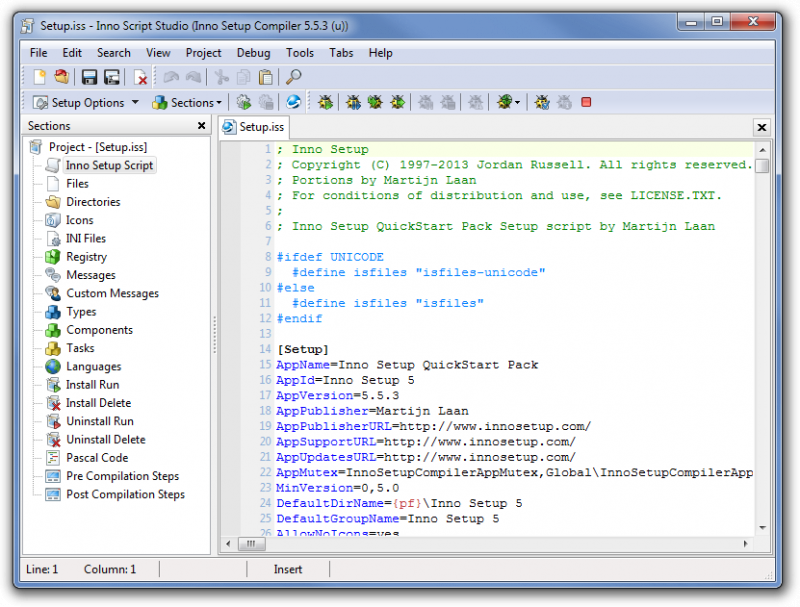Save the script with the floppy disk icon
The height and width of the screenshot is (607, 800).
pyautogui.click(x=89, y=77)
